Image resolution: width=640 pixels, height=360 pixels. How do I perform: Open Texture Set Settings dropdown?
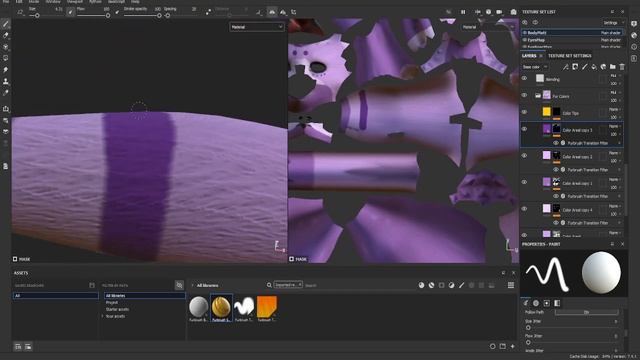click(613, 23)
